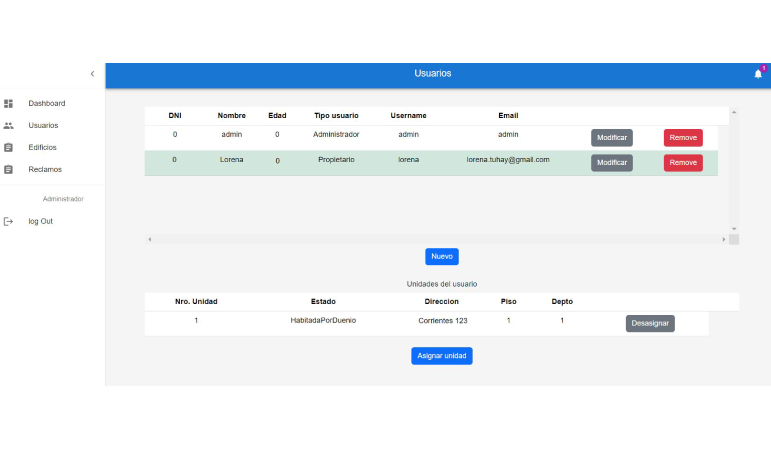Click the Reclamos sidebar icon
Viewport: 771px width, 452px height.
(9, 170)
